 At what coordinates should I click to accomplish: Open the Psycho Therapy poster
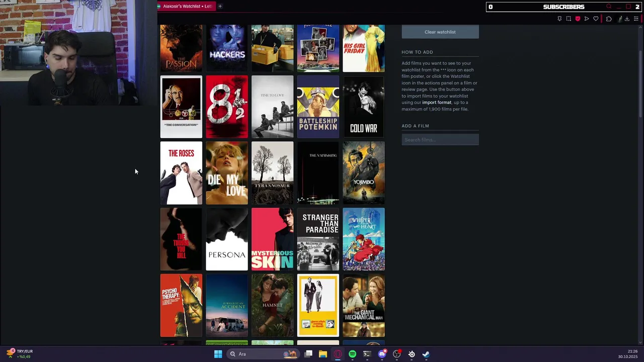click(x=181, y=305)
